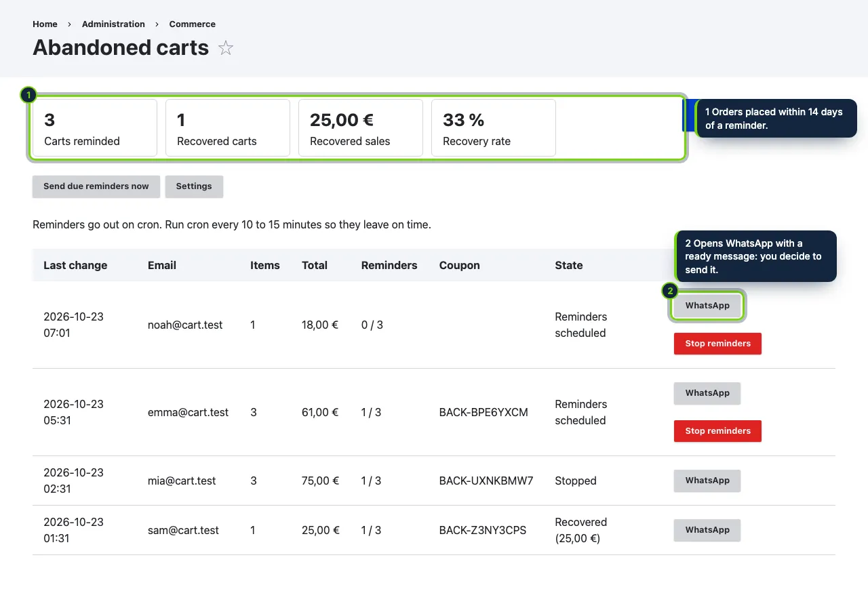868x610 pixels.
Task: Click Send due reminders now
Action: tap(96, 186)
